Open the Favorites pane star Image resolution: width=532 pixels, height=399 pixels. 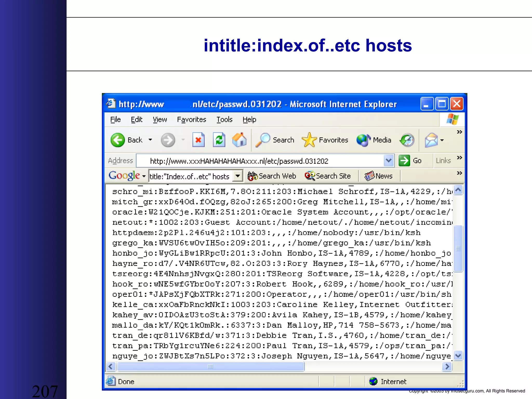pos(325,140)
